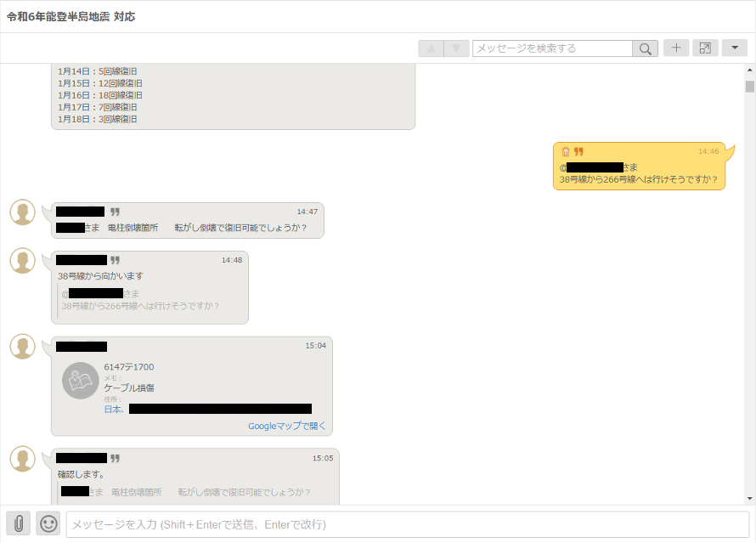Click clipboard icon in the 14:46 message
756x543 pixels.
pyautogui.click(x=566, y=151)
